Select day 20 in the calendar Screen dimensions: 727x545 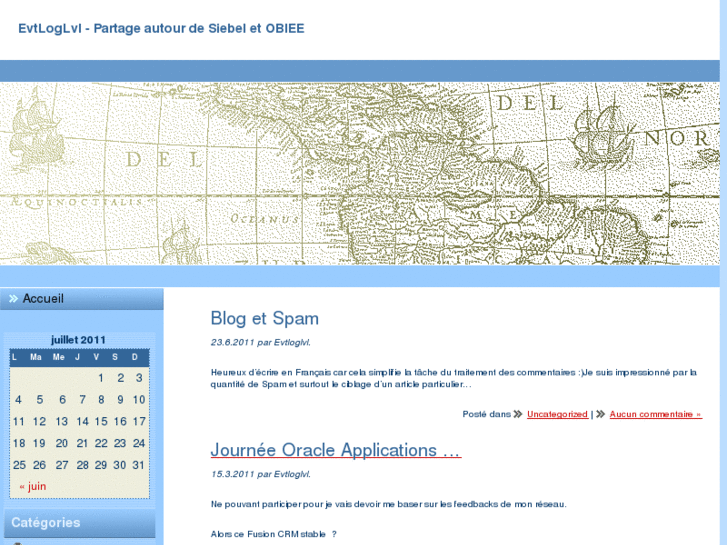click(x=62, y=443)
